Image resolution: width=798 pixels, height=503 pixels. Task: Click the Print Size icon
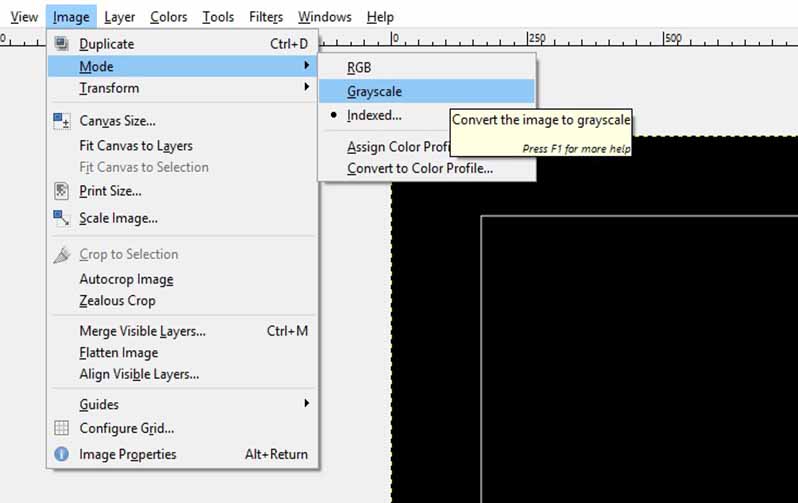pos(62,191)
